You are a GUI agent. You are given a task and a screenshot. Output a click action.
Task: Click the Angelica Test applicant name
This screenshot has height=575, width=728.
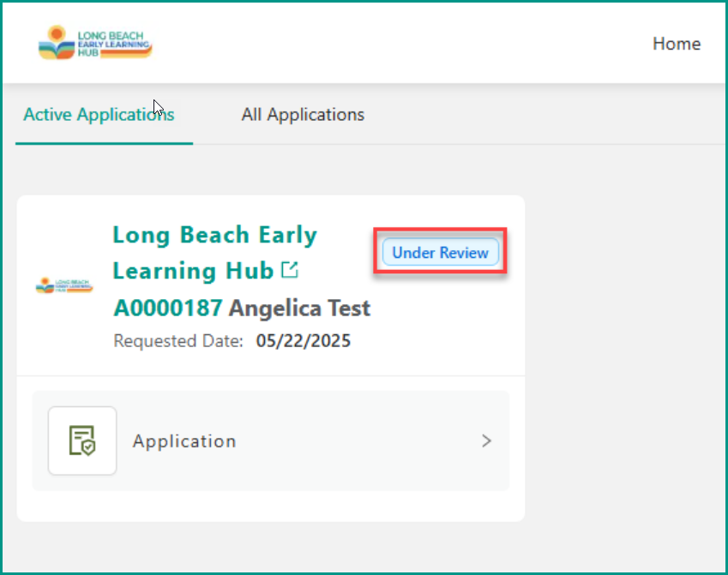pos(299,308)
